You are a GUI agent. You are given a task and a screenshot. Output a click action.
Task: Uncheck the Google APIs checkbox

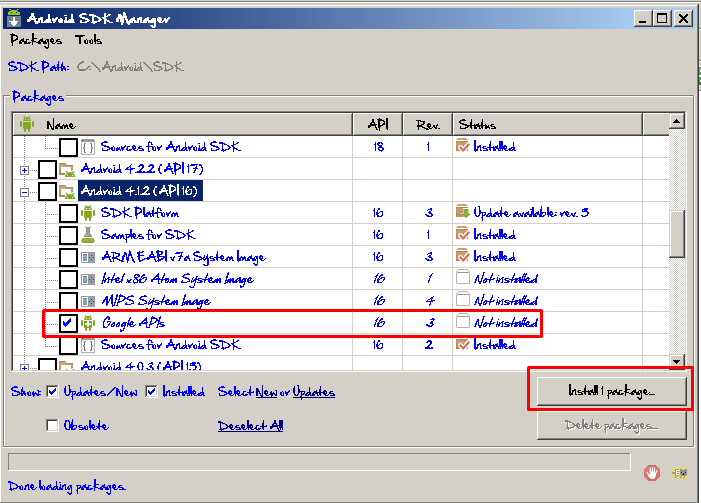pos(68,323)
